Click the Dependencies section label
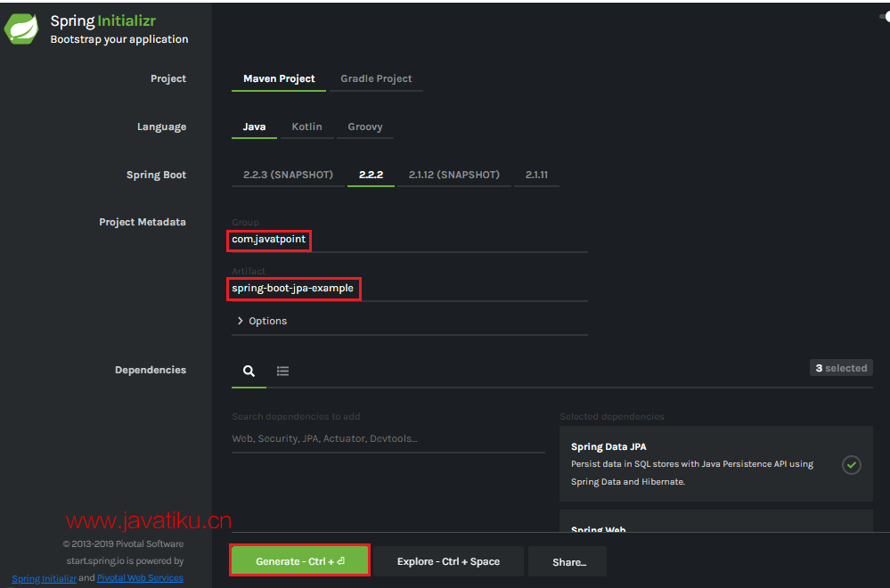The image size is (890, 588). click(151, 370)
